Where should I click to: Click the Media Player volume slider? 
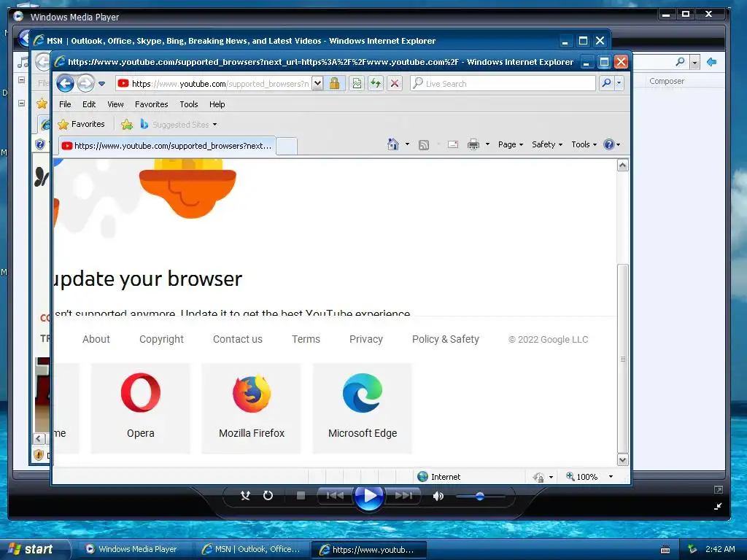coord(480,496)
